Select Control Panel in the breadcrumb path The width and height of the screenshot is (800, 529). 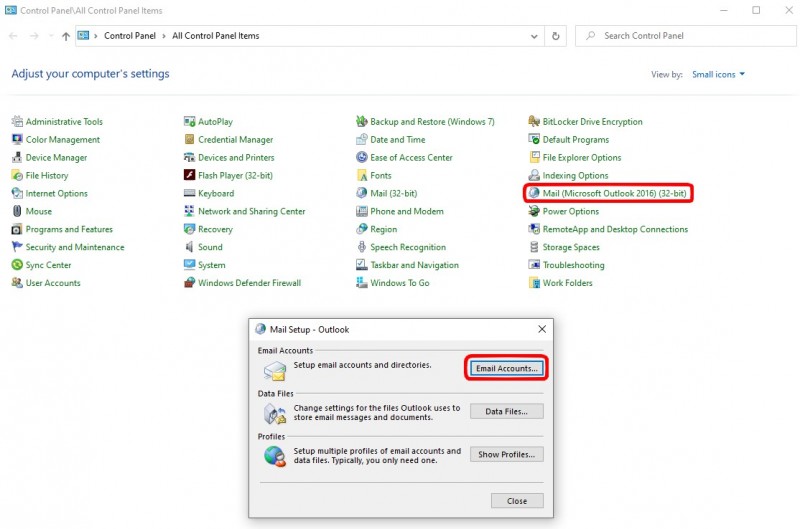129,36
